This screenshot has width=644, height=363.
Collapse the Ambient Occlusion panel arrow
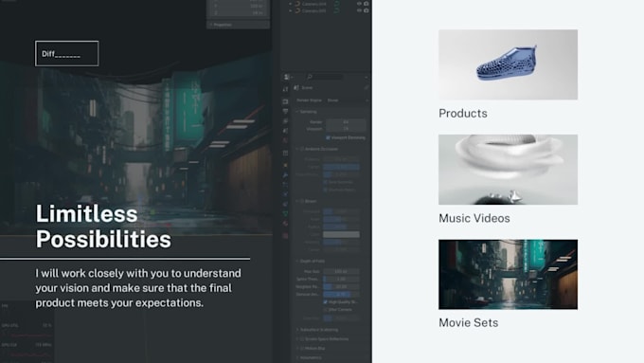pyautogui.click(x=297, y=149)
